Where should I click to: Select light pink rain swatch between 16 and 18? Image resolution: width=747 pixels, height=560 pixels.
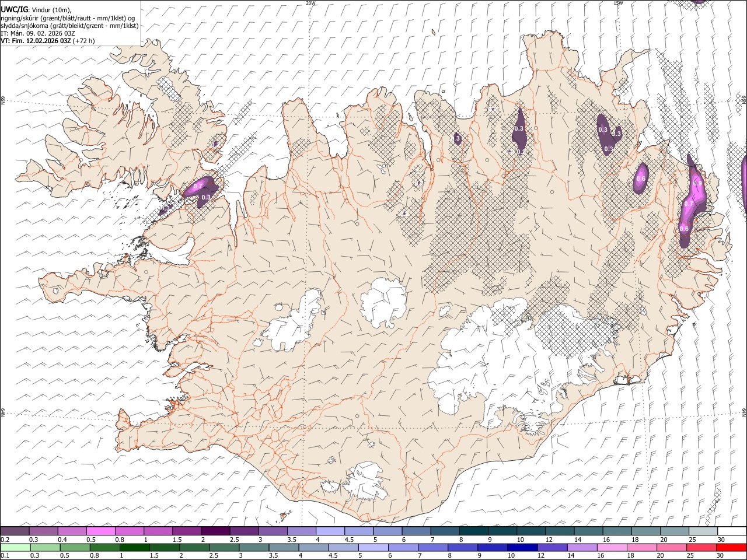coord(613,547)
